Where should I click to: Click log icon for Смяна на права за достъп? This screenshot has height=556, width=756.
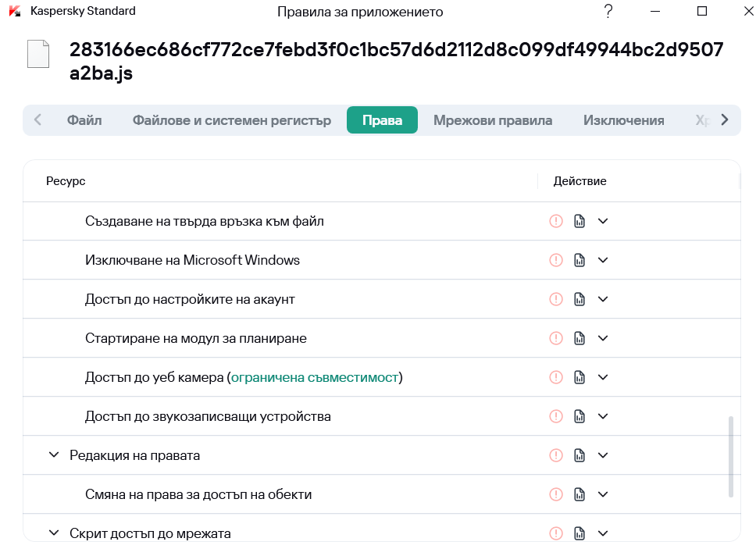point(579,494)
